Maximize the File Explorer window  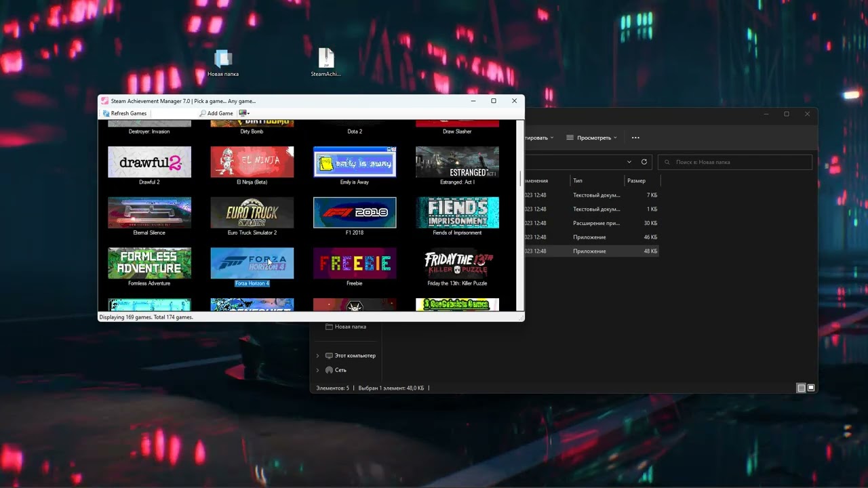pyautogui.click(x=787, y=114)
